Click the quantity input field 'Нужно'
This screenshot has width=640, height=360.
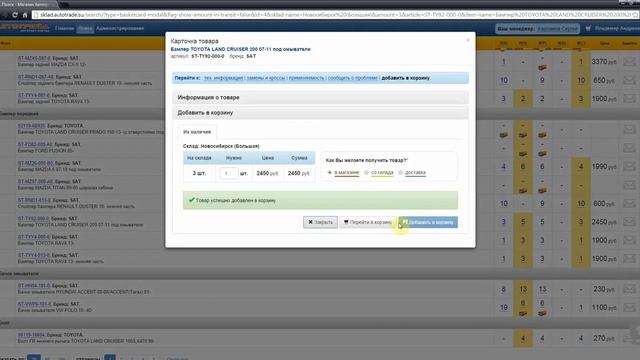tap(229, 173)
